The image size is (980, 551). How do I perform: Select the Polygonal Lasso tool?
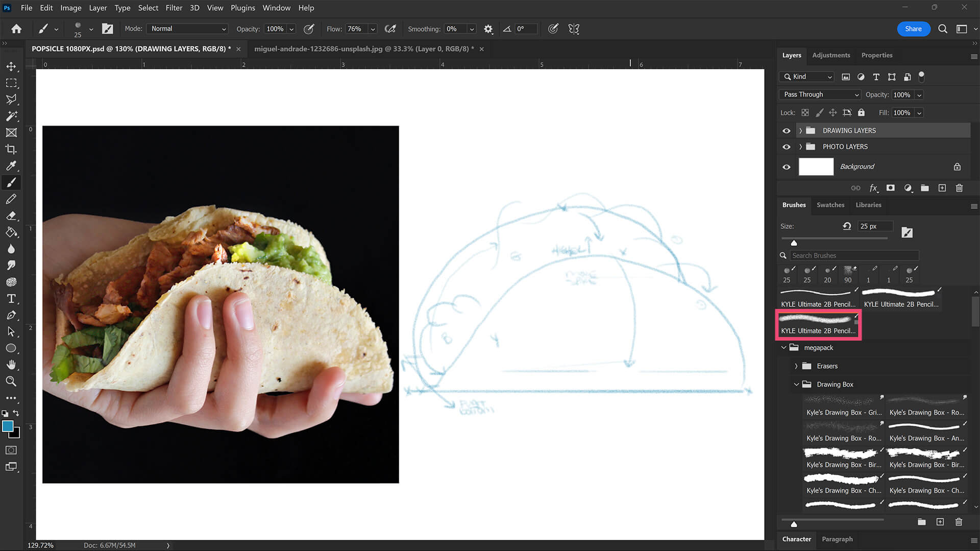11,99
